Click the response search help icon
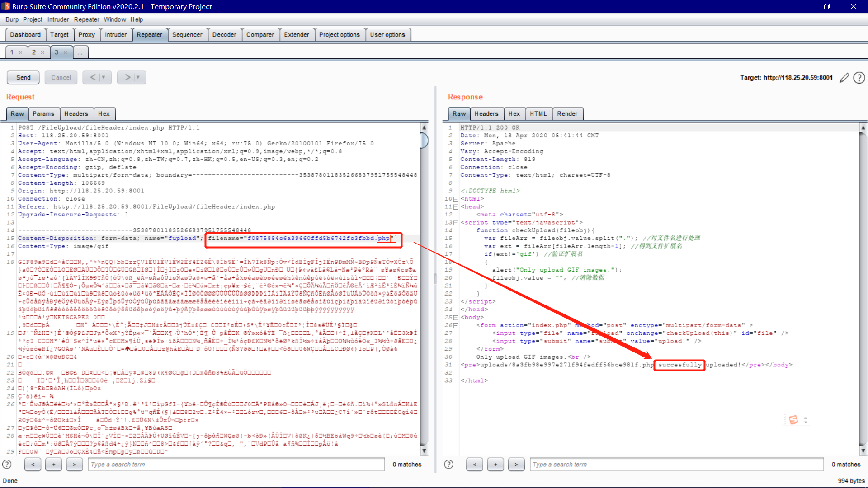The width and height of the screenshot is (868, 488). point(448,465)
